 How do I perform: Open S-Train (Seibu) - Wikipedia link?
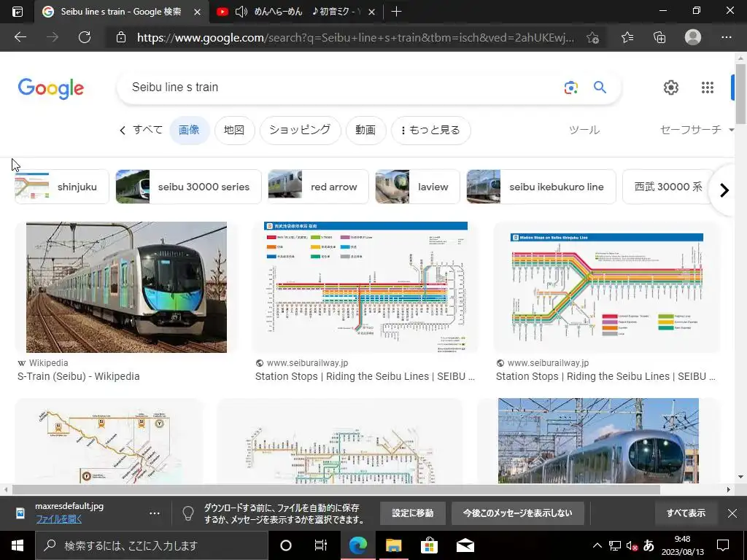pos(79,376)
